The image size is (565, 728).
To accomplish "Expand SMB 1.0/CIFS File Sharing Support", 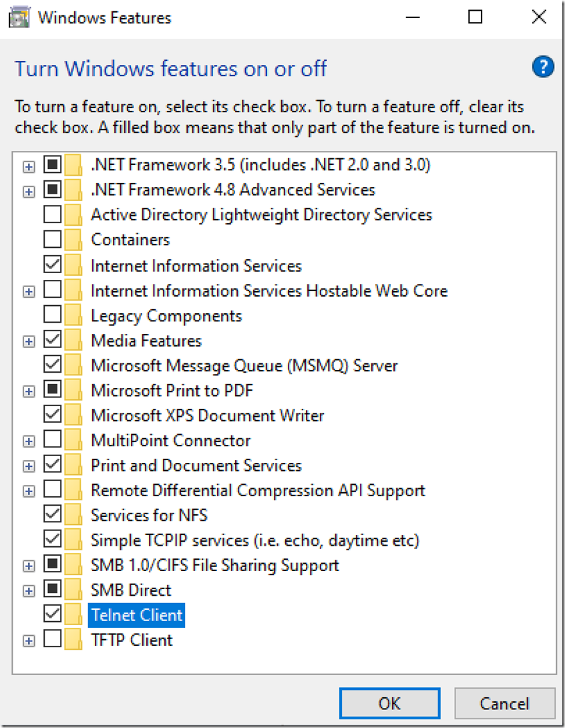I will (29, 566).
